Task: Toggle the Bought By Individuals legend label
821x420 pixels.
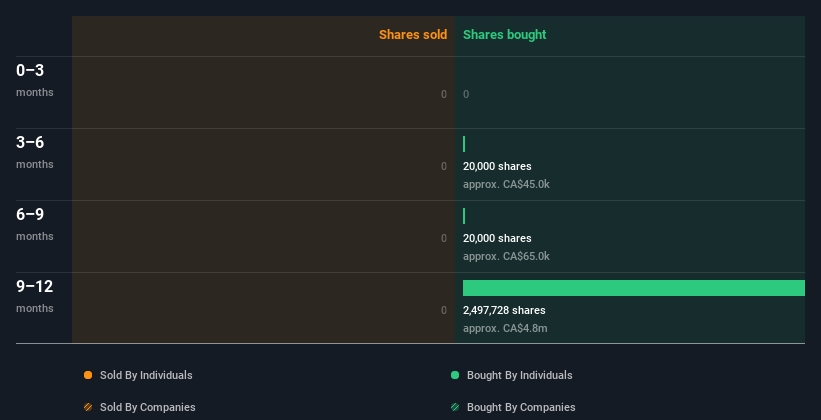Action: click(x=519, y=375)
